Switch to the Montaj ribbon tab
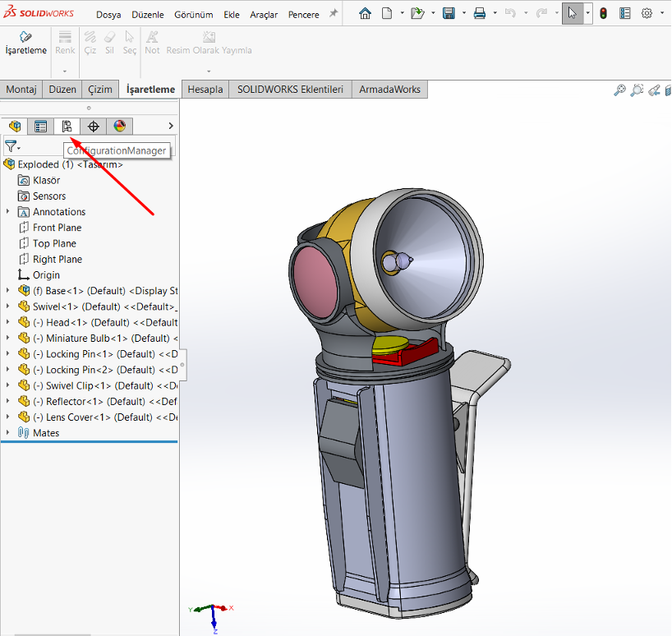 click(21, 89)
